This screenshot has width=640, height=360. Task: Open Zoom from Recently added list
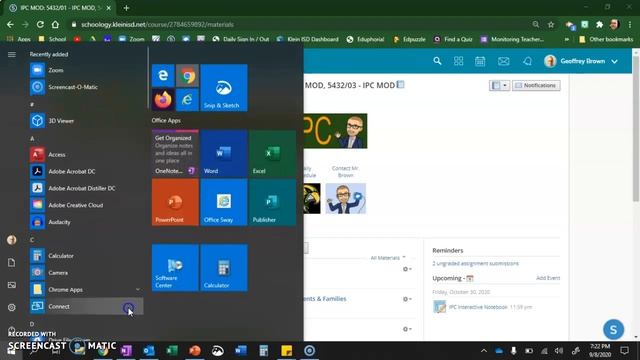pos(86,70)
